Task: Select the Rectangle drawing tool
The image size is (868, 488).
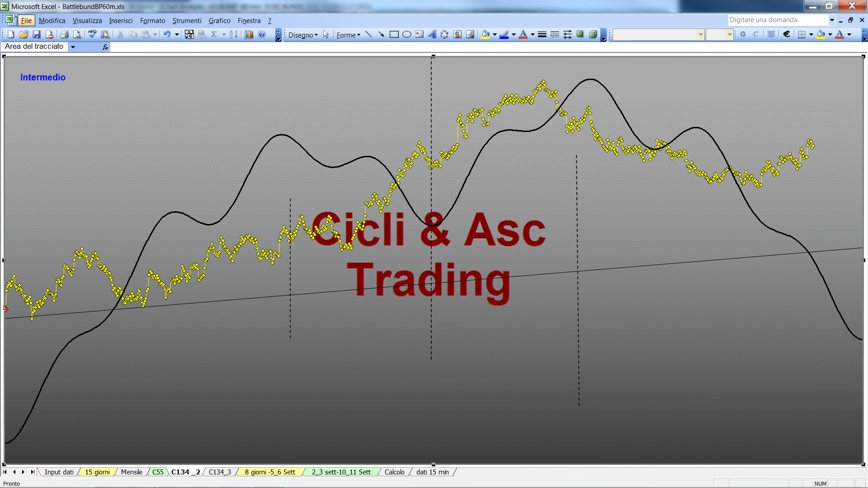Action: 394,34
